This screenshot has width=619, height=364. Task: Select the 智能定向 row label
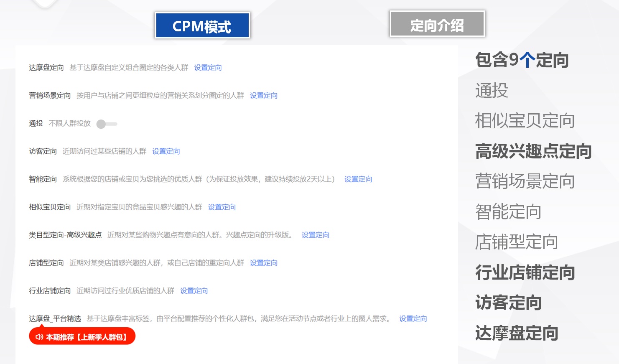tap(43, 179)
